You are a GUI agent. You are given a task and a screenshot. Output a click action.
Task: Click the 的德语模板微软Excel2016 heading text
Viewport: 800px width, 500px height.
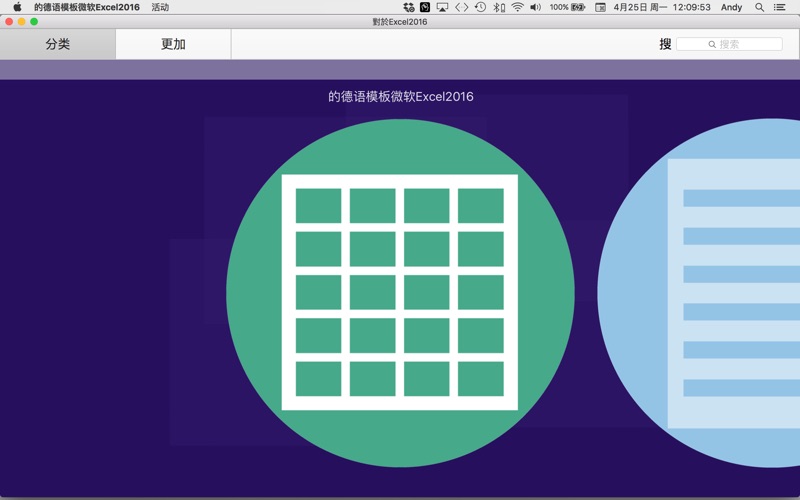coord(401,96)
